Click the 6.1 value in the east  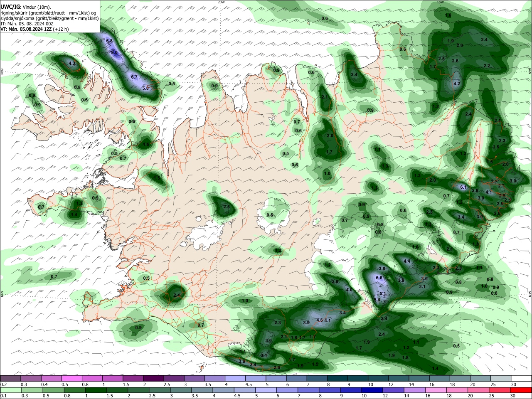click(464, 187)
